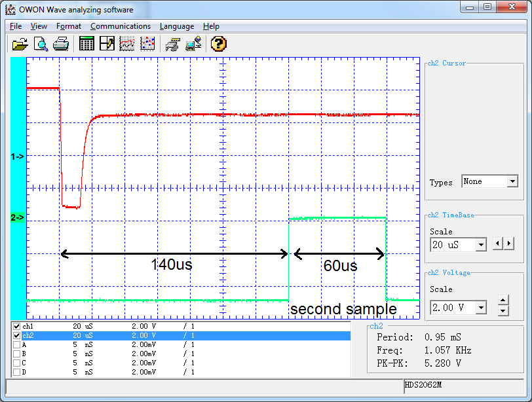Screen dimensions: 532x402
Task: Toggle the ch2 channel checkbox
Action: point(17,335)
